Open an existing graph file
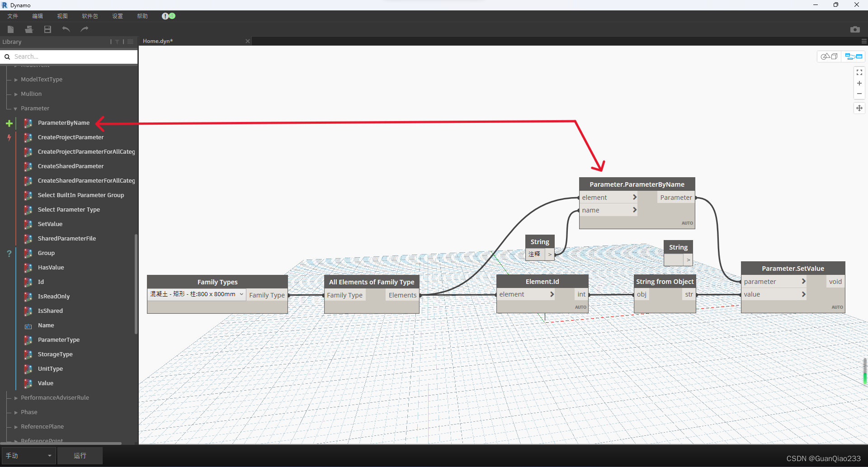The width and height of the screenshot is (868, 467). point(28,29)
